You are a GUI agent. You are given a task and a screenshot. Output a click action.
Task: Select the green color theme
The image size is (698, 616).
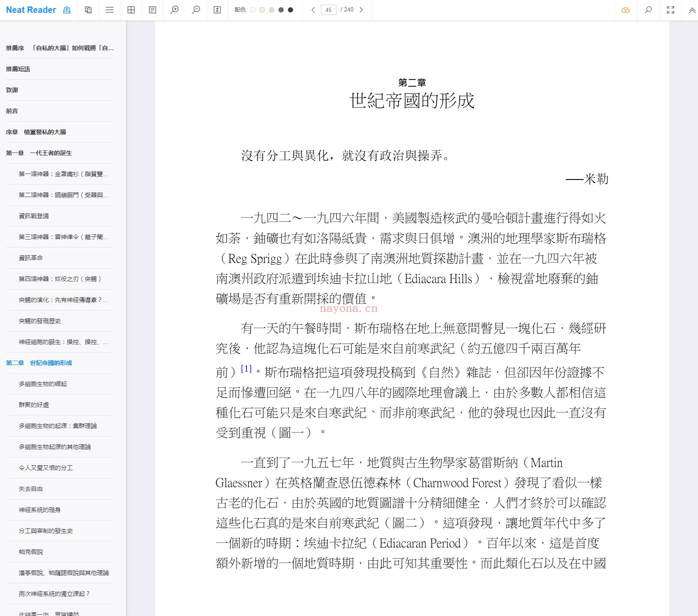pos(272,10)
